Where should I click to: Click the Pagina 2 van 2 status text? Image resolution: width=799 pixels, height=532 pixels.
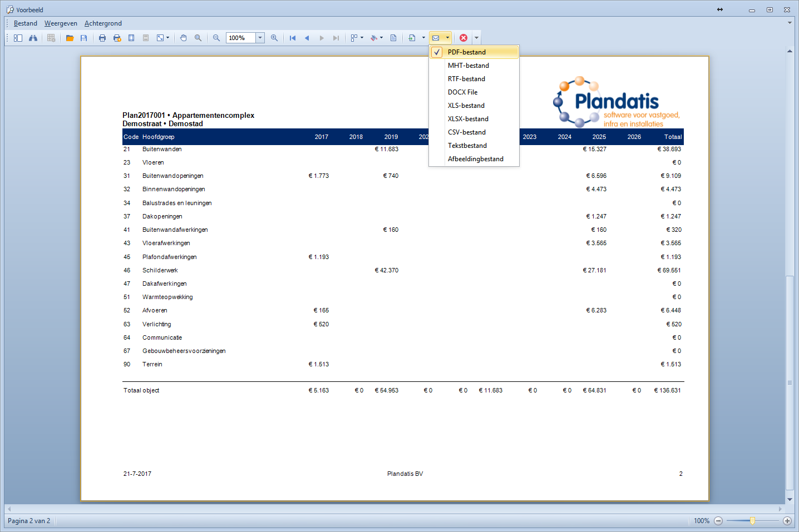coord(29,521)
